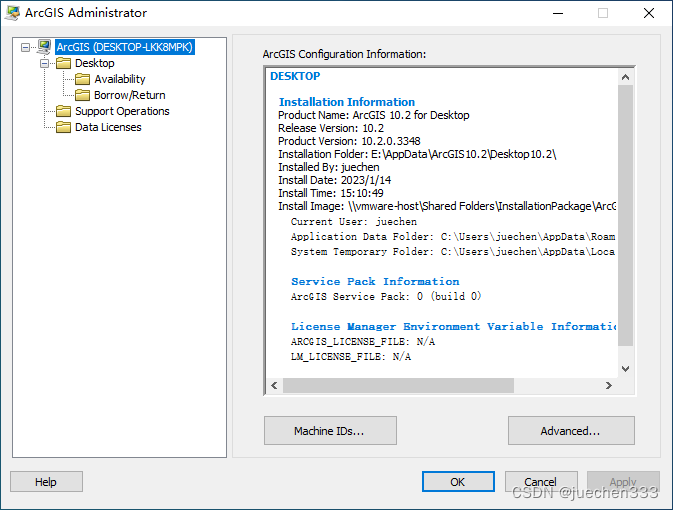Open the Availability tree item

click(x=120, y=79)
